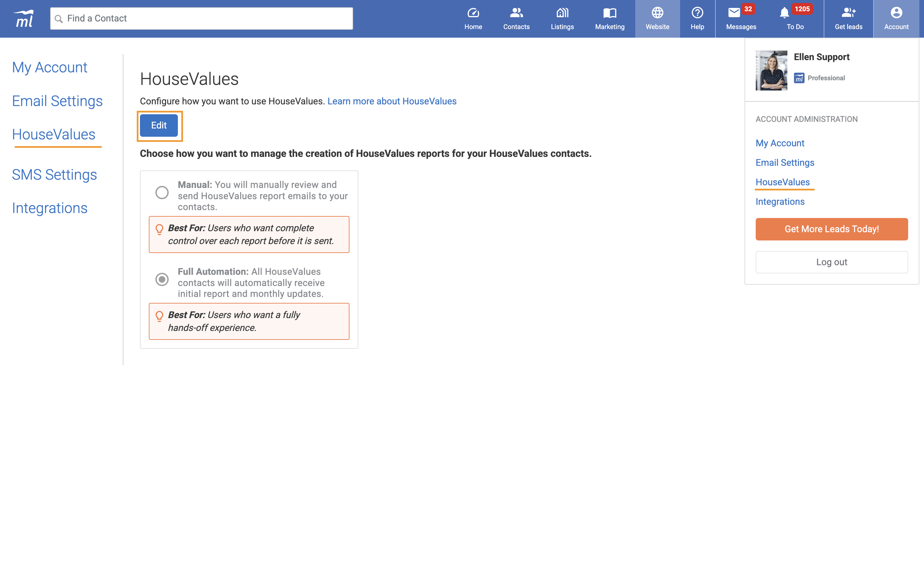
Task: Click Email Settings in account dropdown panel
Action: click(785, 163)
